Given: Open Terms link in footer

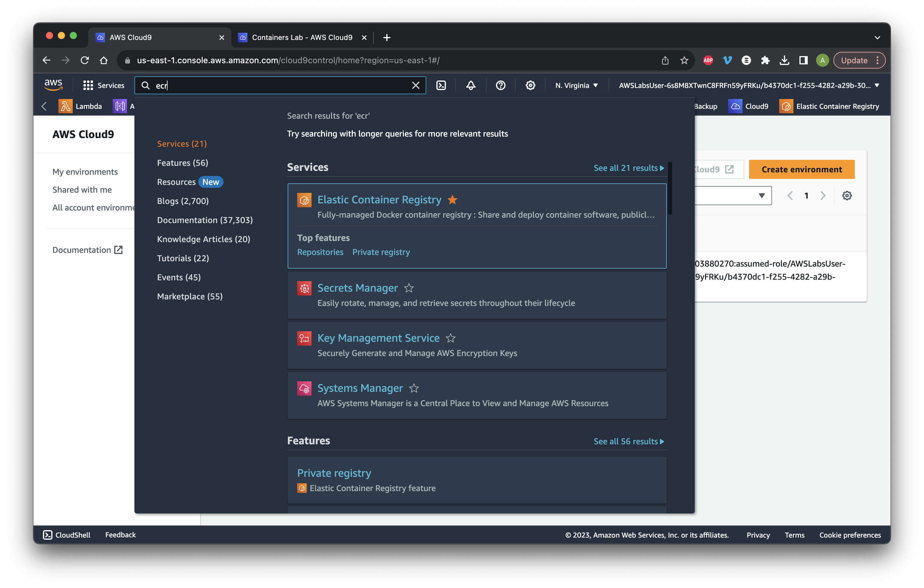Looking at the screenshot, I should pos(794,535).
